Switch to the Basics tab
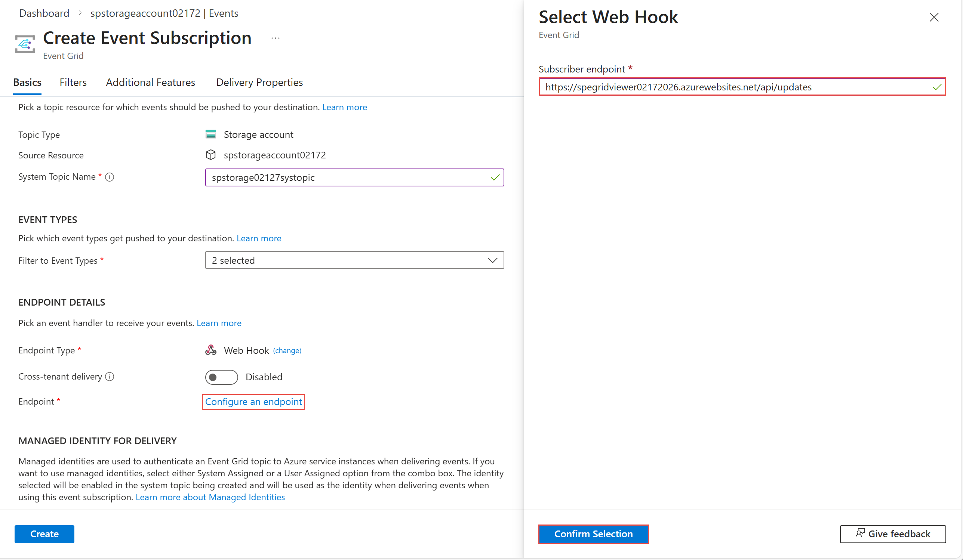 tap(27, 83)
